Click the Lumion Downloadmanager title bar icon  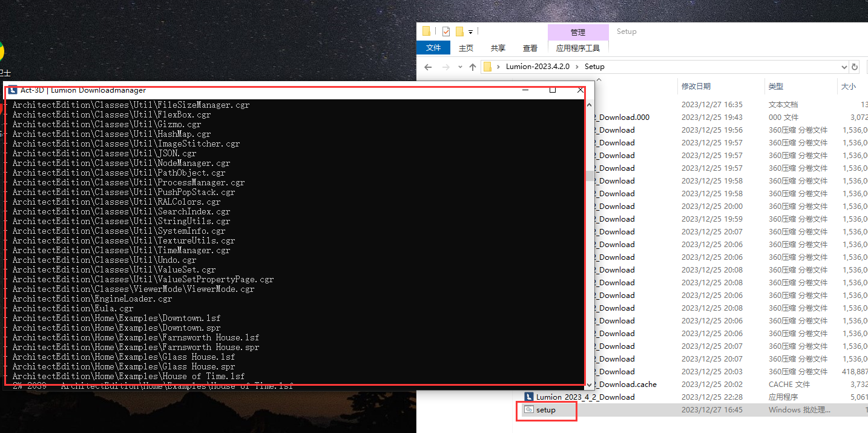click(13, 90)
